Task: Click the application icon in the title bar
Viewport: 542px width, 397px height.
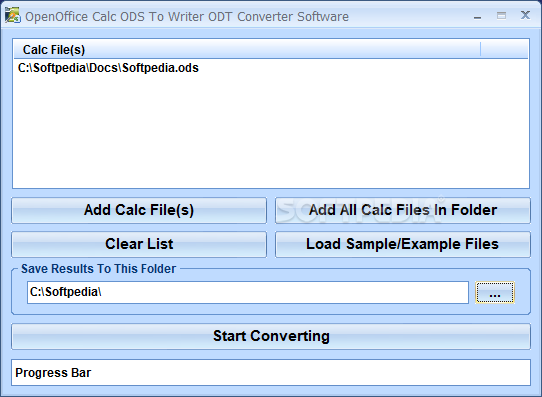Action: click(x=12, y=15)
